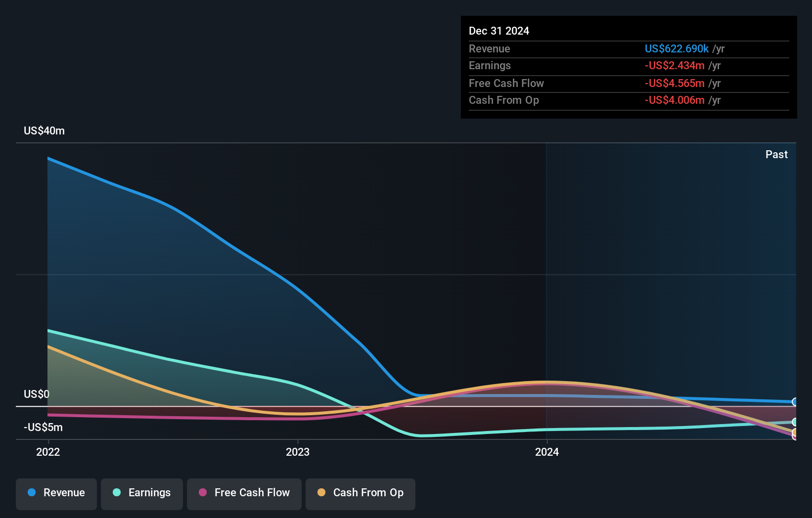This screenshot has height=518, width=812.
Task: Hide the Earnings line via its legend
Action: point(141,493)
